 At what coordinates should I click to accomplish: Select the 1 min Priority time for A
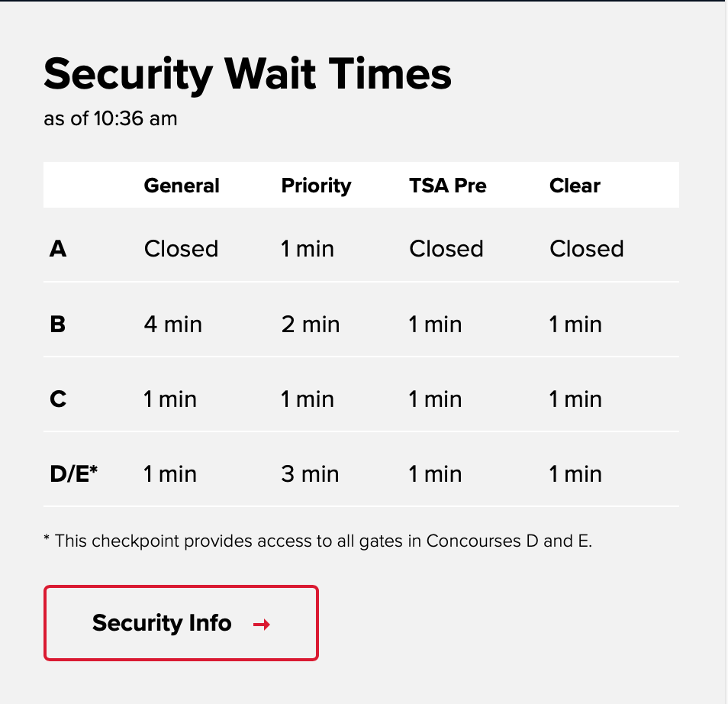[x=307, y=248]
